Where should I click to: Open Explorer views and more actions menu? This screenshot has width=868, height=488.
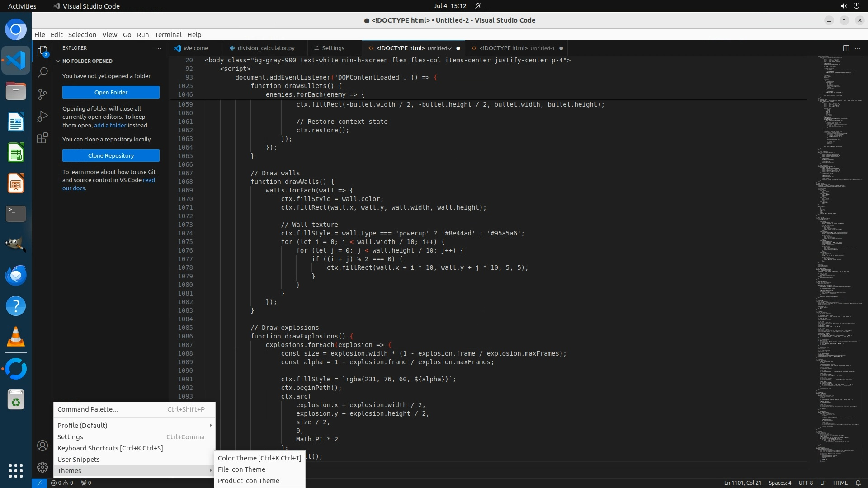point(158,48)
